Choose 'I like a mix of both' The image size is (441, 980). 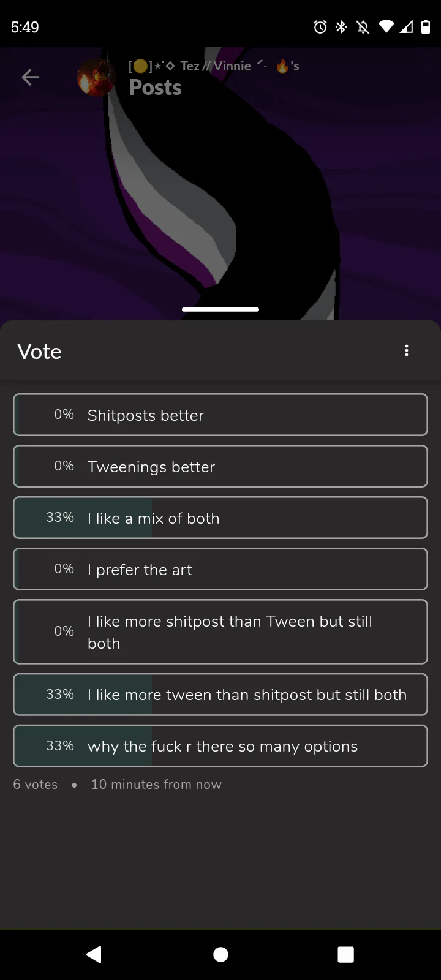click(221, 518)
